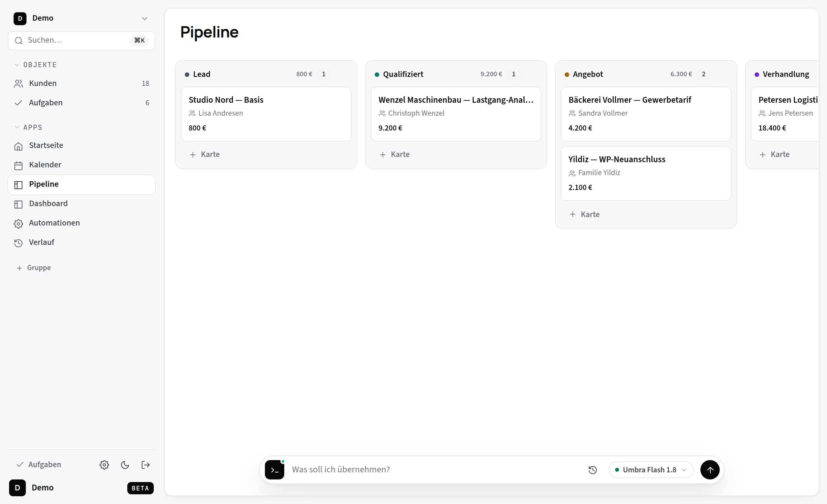The height and width of the screenshot is (504, 827).
Task: Open settings gear in the sidebar footer
Action: coord(104,465)
